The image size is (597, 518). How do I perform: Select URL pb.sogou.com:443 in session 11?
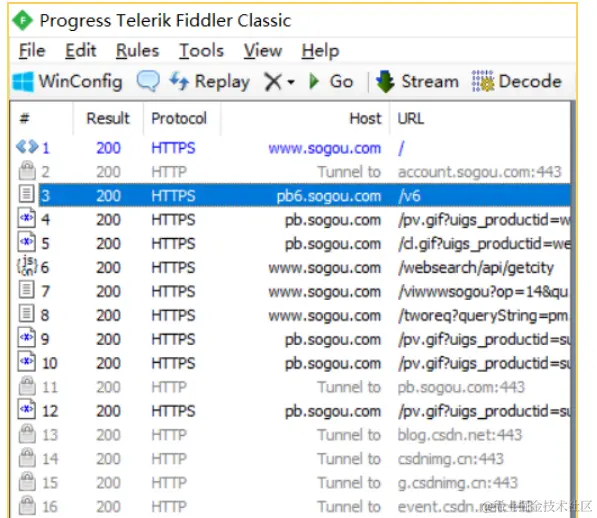click(x=461, y=387)
